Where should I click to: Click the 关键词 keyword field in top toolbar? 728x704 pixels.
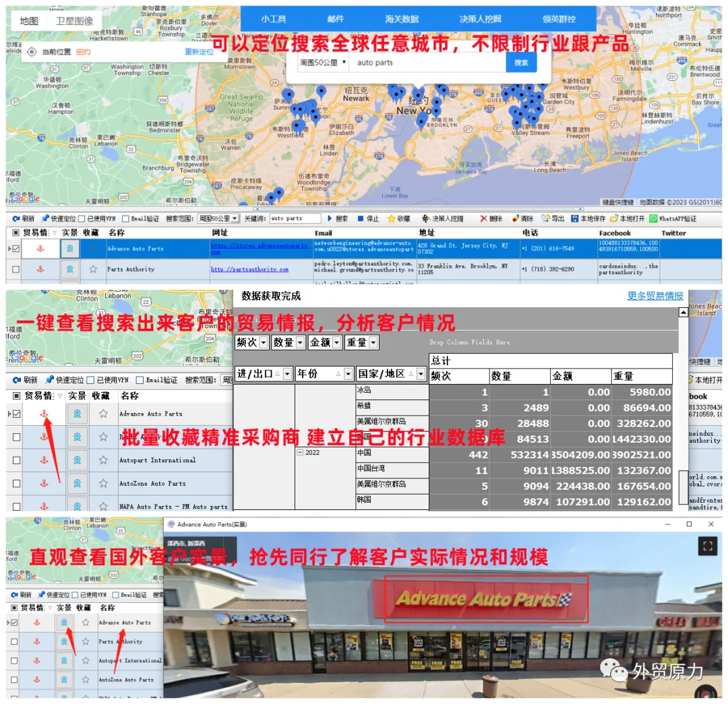(x=295, y=218)
